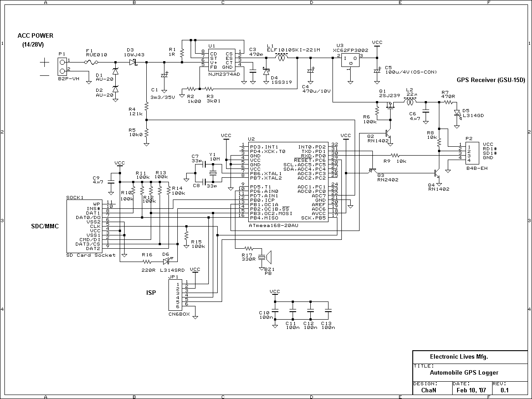Click the NJM2374AD part label
Image resolution: width=532 pixels, height=399 pixels.
tap(224, 74)
